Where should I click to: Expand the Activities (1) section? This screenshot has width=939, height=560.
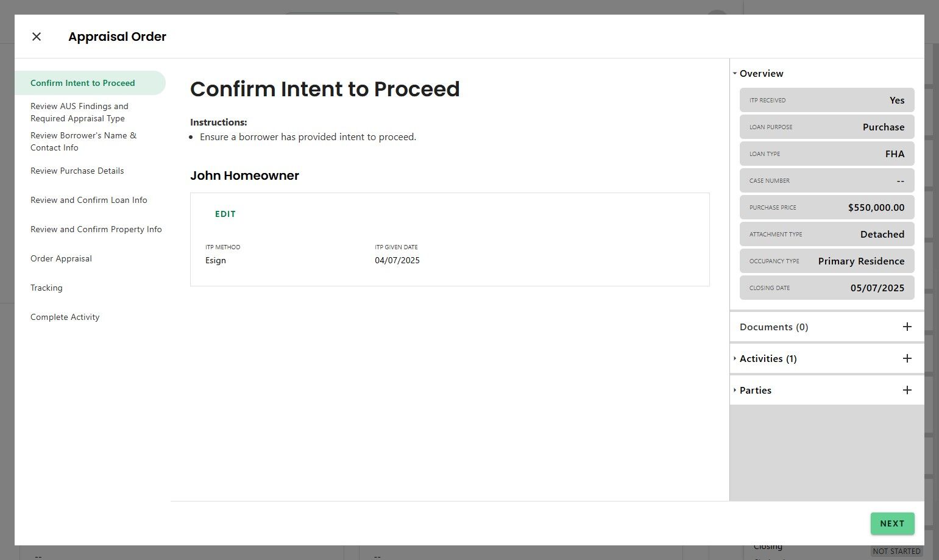coord(768,358)
